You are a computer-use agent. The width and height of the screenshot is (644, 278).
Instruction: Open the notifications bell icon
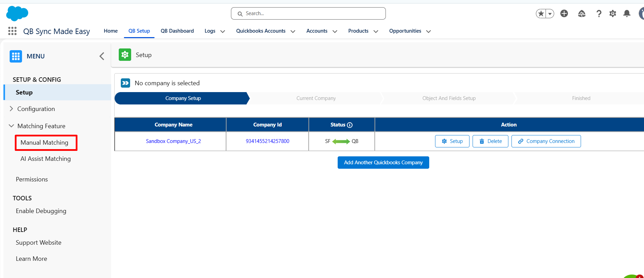[x=627, y=13]
